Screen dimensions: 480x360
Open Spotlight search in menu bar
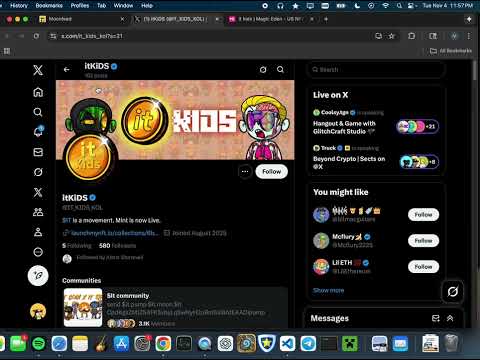(x=399, y=5)
